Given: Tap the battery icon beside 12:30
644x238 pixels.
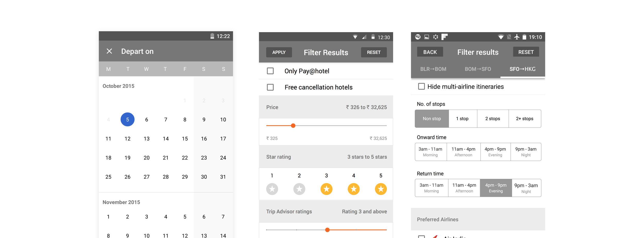Looking at the screenshot, I should coord(373,37).
